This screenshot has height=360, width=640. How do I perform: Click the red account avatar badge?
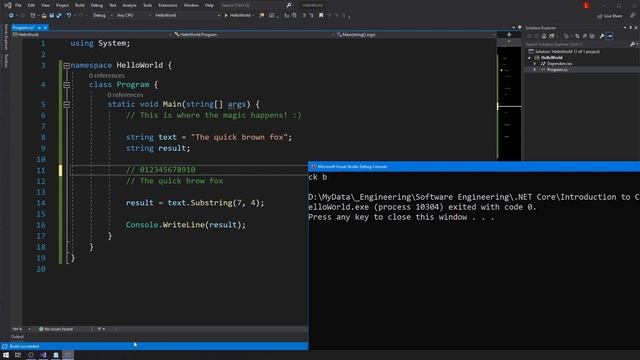[587, 5]
